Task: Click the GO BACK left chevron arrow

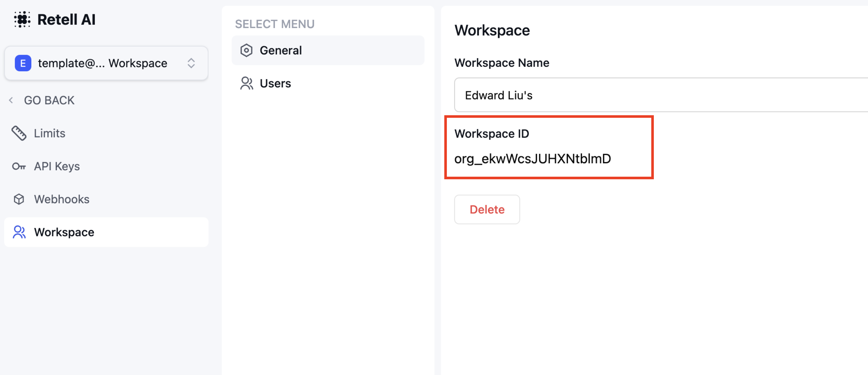Action: [11, 100]
